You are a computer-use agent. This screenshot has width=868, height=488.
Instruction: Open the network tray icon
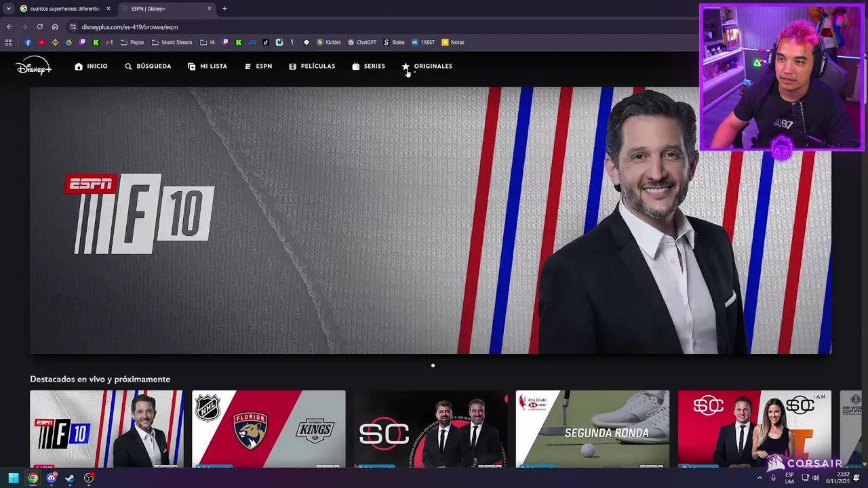pos(805,478)
